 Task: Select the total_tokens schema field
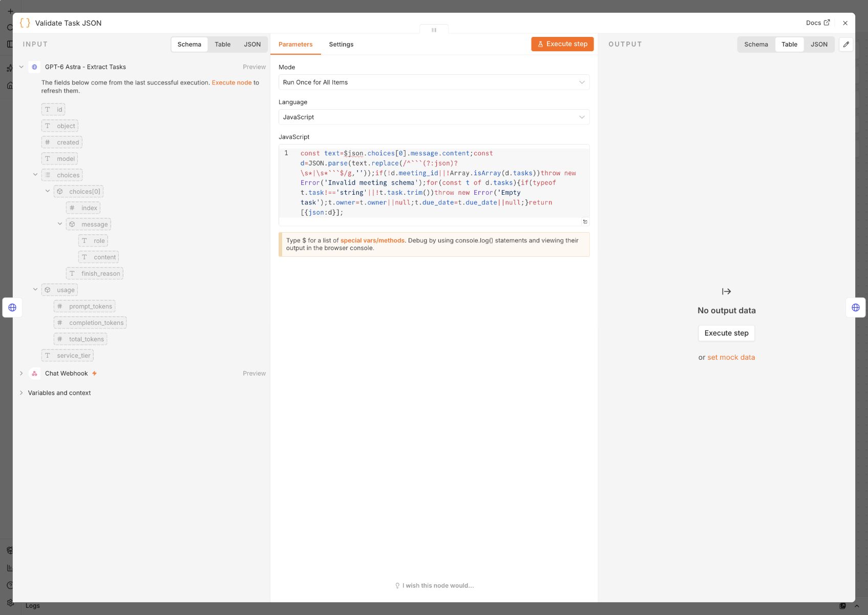click(80, 339)
